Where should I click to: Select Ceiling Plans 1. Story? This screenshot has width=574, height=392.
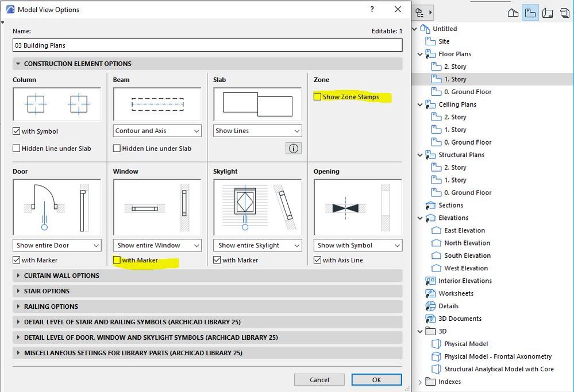pos(449,130)
